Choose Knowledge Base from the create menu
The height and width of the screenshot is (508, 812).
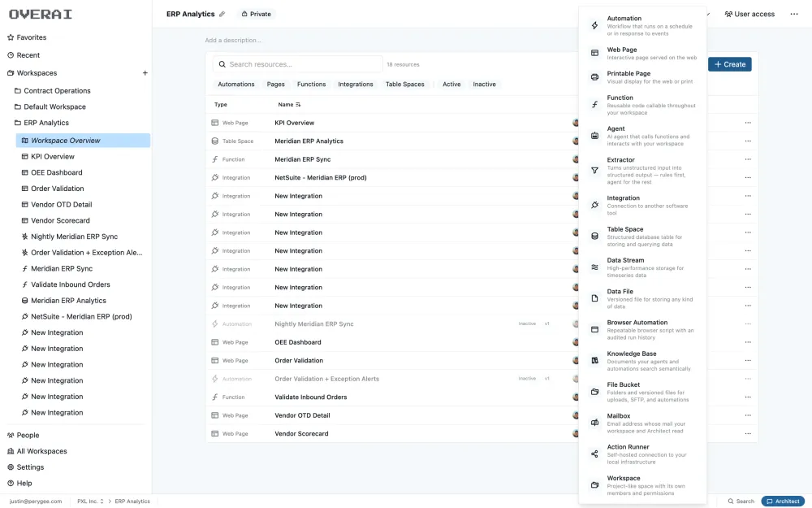[x=642, y=361]
